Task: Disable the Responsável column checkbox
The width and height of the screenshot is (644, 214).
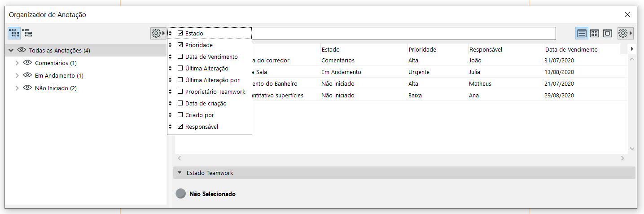Action: [x=180, y=127]
